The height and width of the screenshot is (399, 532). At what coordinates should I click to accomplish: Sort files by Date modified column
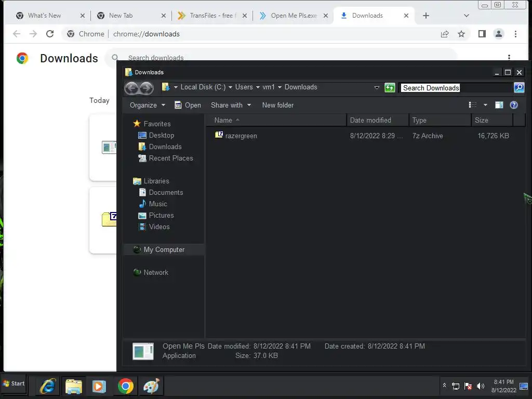tap(378, 120)
